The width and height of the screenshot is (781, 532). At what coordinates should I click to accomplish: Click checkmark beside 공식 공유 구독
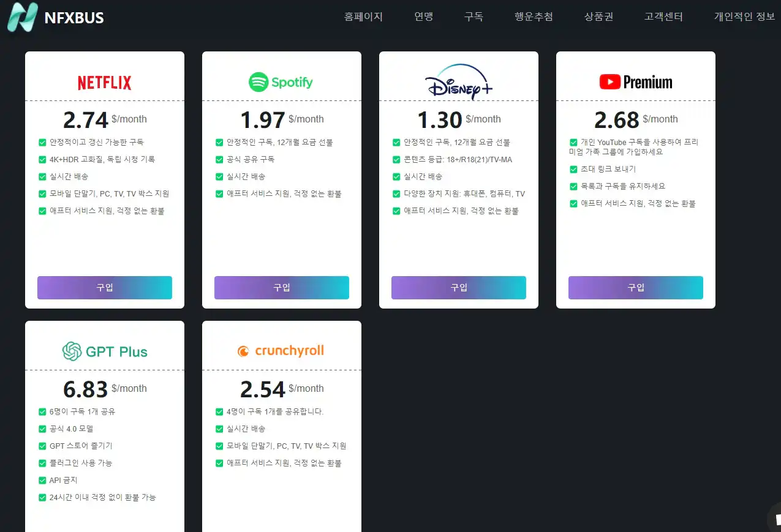tap(219, 159)
